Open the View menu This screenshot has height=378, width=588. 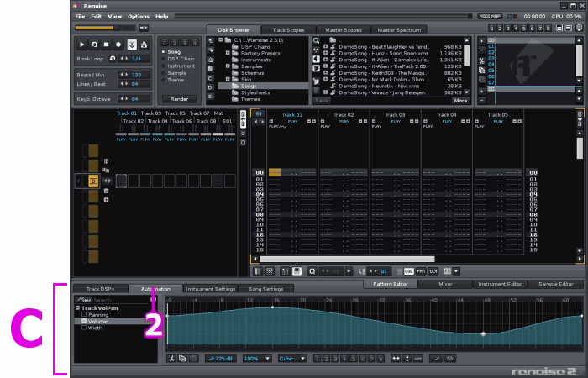[x=115, y=17]
